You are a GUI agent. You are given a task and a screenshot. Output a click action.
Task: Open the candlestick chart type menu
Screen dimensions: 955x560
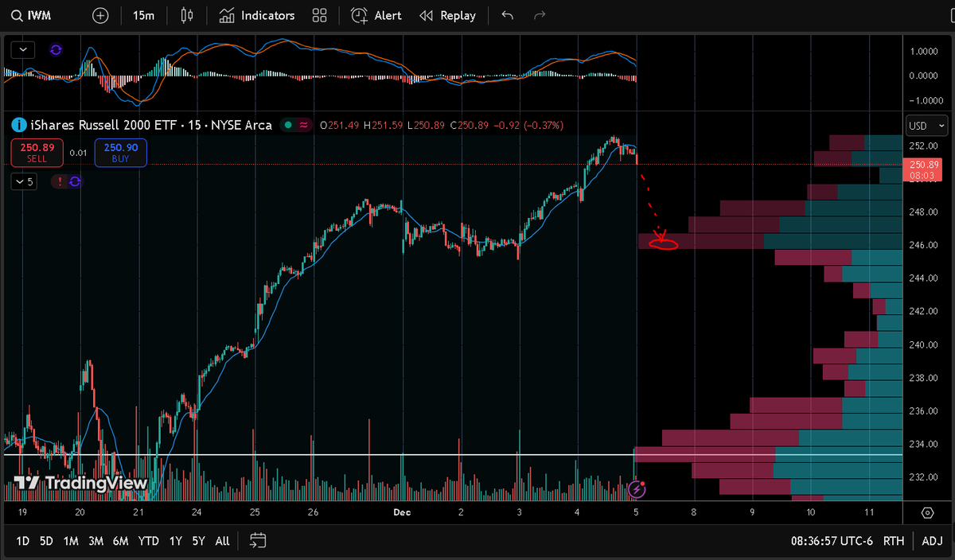(x=187, y=16)
